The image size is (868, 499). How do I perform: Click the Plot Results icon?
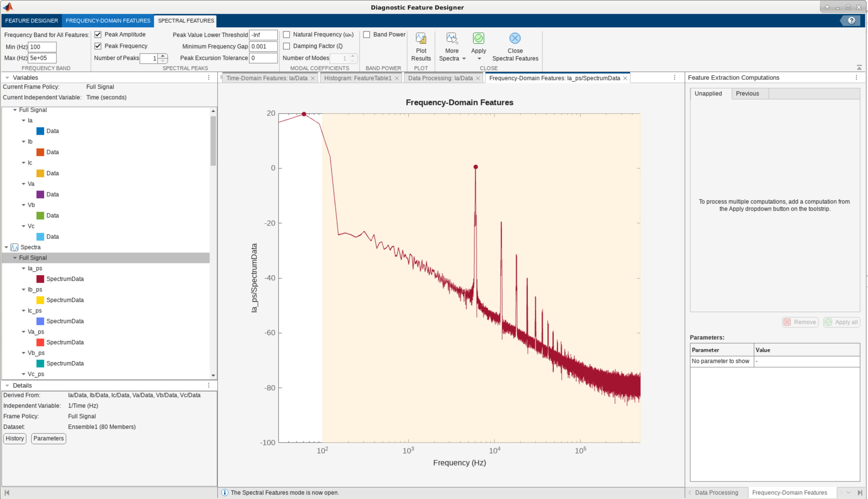[421, 38]
